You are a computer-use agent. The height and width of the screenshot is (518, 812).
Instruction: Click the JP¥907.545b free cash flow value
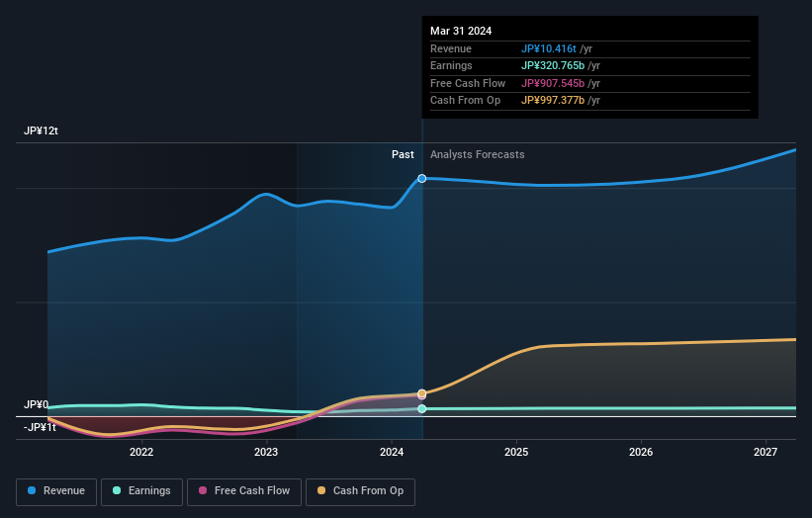click(x=553, y=83)
